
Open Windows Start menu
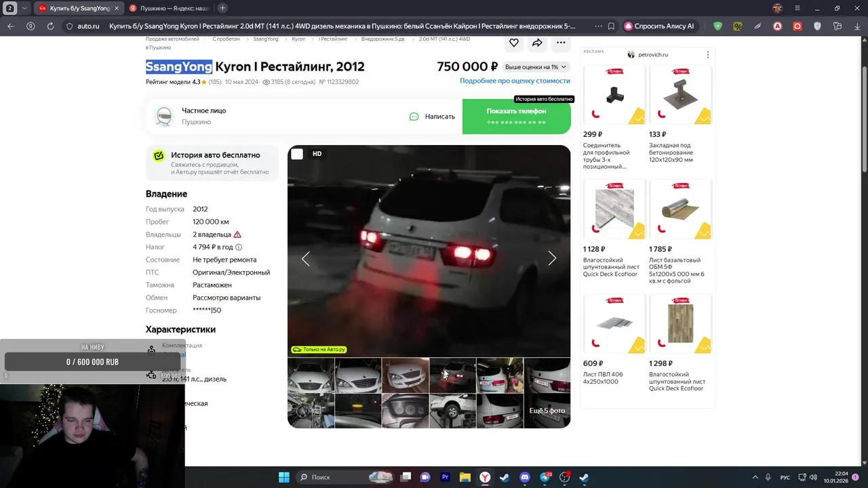point(284,477)
